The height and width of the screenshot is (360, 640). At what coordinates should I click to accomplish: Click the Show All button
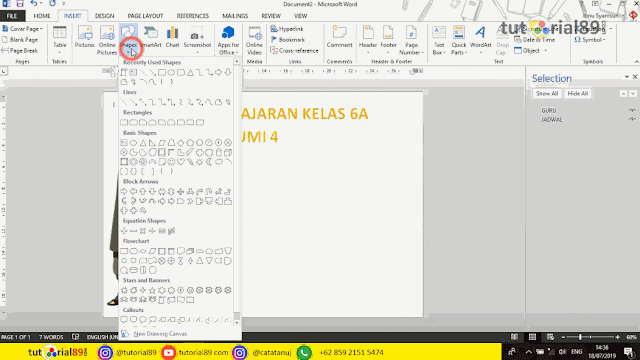click(x=547, y=93)
